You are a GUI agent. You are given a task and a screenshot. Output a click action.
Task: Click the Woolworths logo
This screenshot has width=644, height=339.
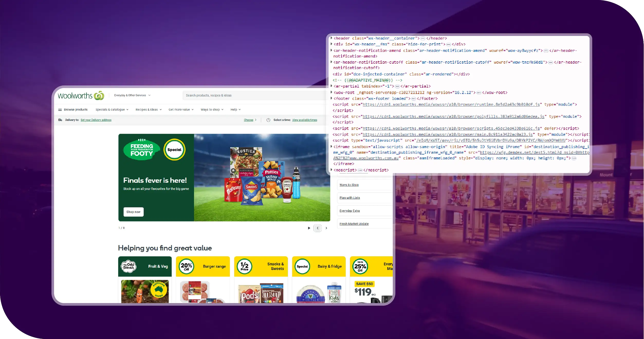pos(81,96)
